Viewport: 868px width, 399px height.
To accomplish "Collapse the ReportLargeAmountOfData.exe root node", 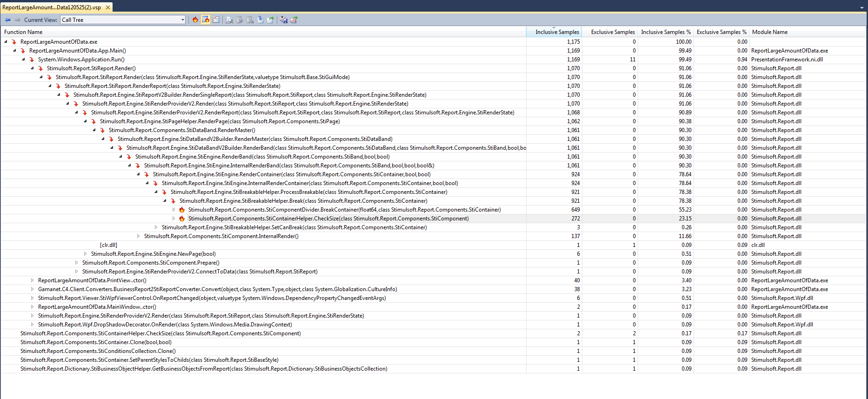I will [x=6, y=42].
